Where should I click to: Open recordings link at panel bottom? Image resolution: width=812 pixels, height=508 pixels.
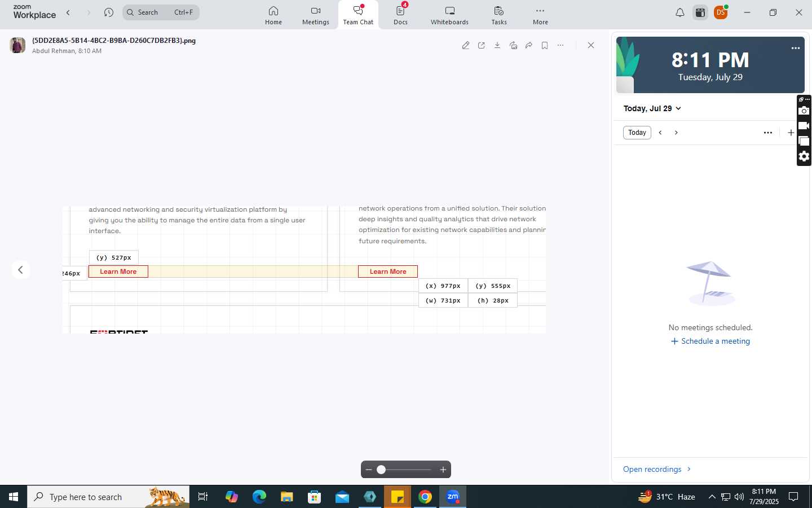657,470
